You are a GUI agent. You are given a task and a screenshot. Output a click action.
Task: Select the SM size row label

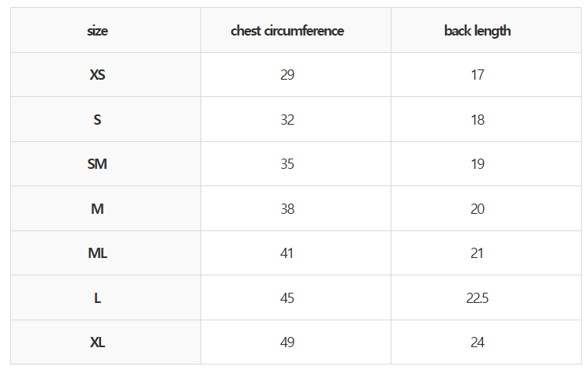coord(98,164)
